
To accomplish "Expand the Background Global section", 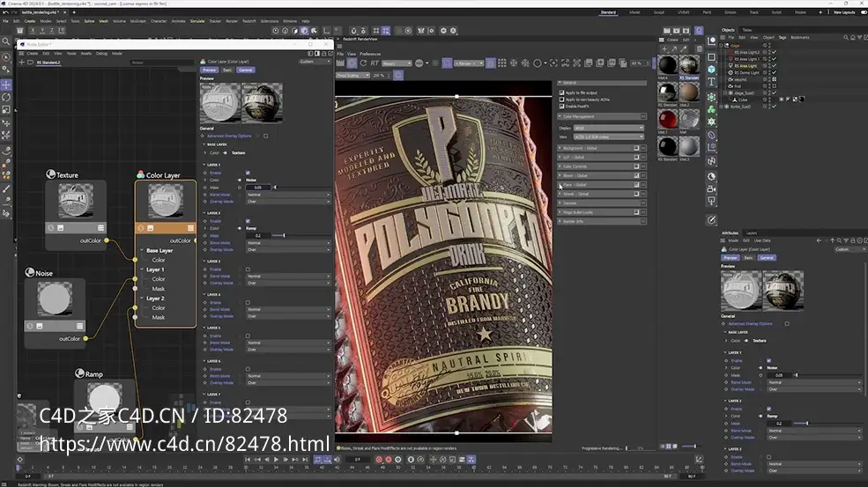I will (560, 148).
